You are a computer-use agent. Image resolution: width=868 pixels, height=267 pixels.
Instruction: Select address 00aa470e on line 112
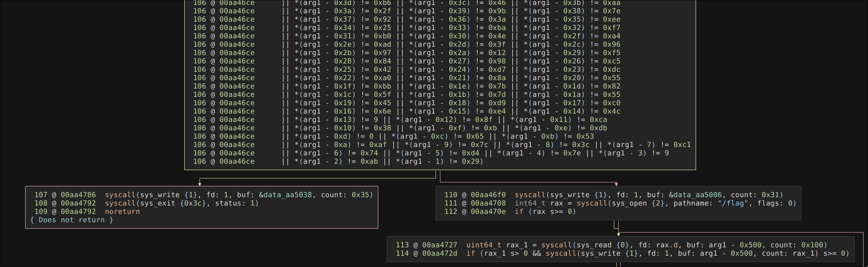488,211
